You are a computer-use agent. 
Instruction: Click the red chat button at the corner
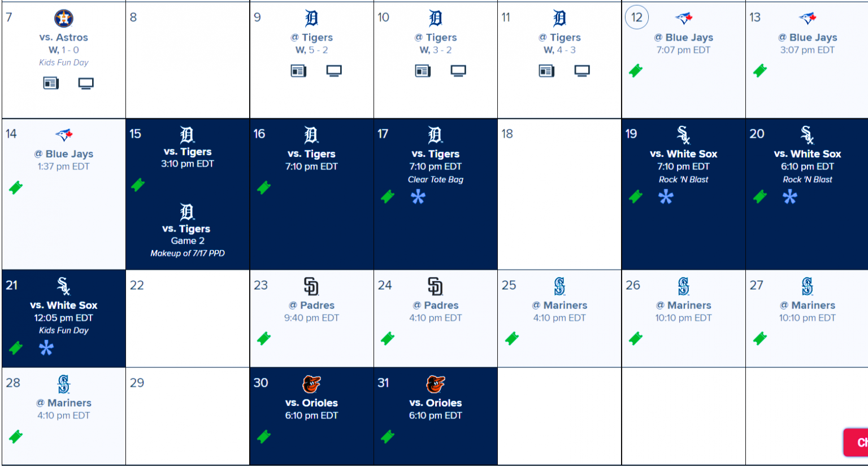(857, 442)
